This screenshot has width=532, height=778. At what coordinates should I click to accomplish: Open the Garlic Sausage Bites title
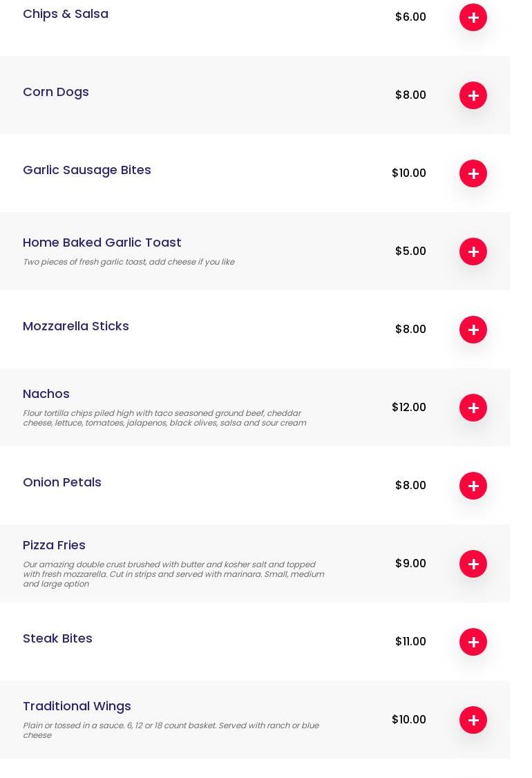pos(87,170)
